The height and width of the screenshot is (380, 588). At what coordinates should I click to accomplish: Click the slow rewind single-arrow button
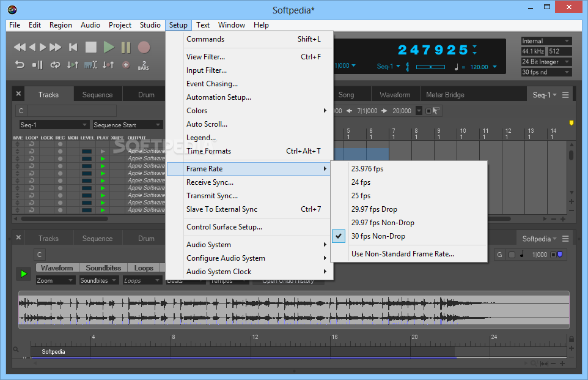[x=32, y=47]
